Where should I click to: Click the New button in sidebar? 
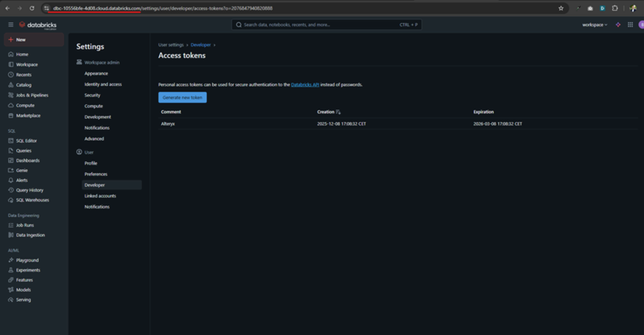pos(34,40)
